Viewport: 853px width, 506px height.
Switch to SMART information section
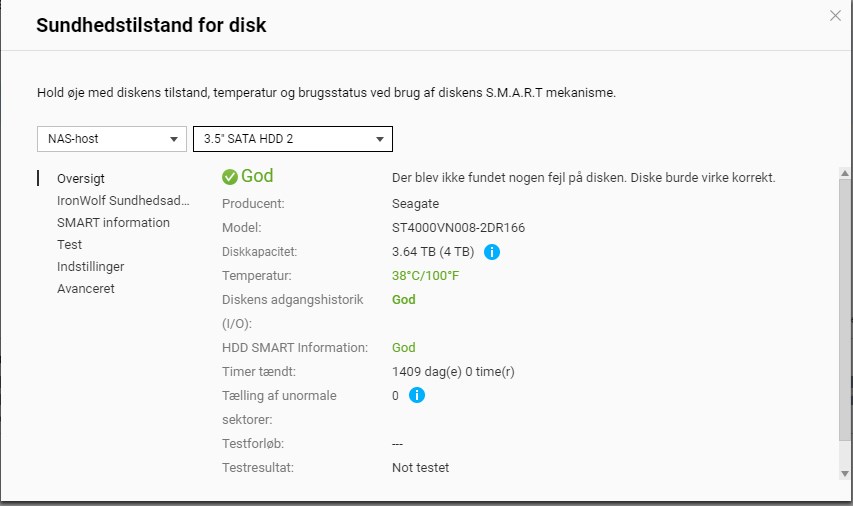coord(113,223)
